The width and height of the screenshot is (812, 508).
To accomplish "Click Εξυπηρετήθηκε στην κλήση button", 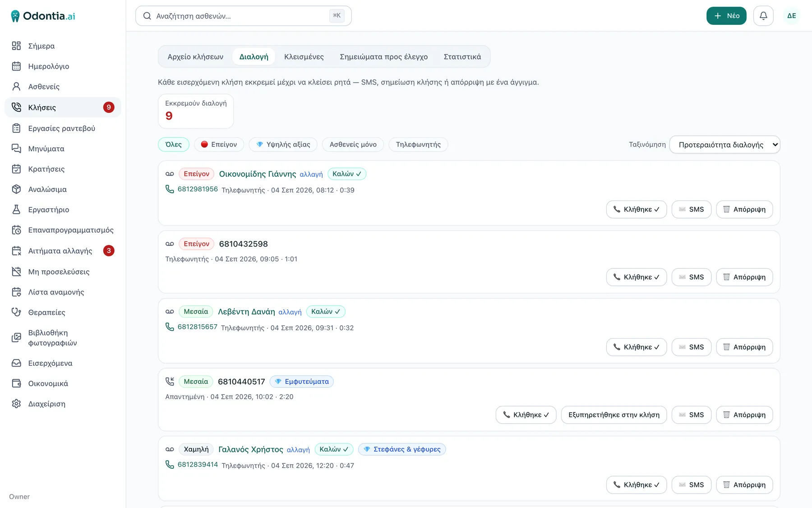I will (614, 415).
